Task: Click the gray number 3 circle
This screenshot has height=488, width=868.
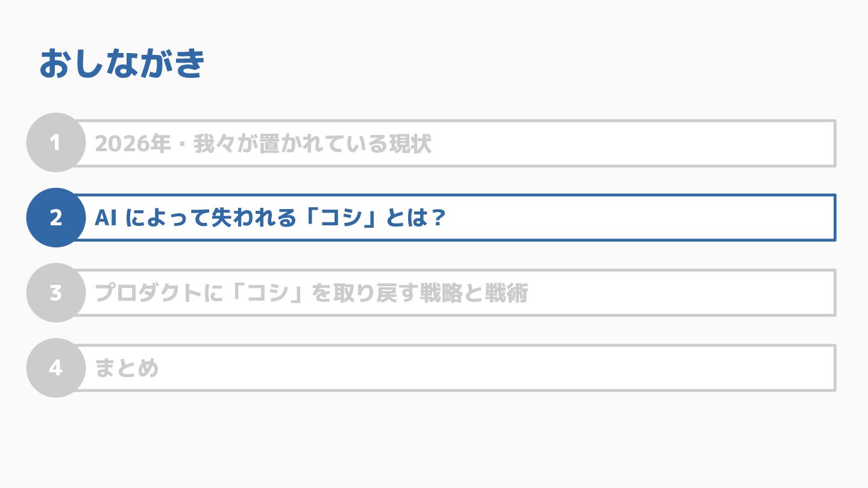Action: (55, 293)
